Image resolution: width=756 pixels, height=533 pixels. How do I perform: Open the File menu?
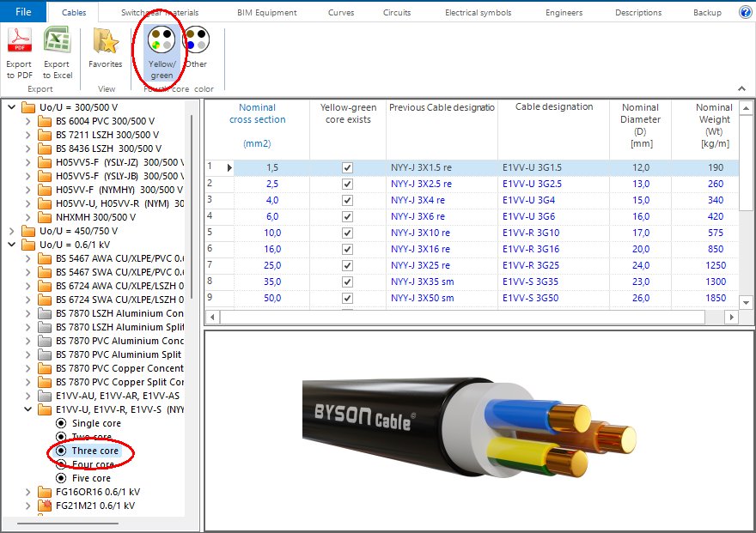(x=22, y=11)
